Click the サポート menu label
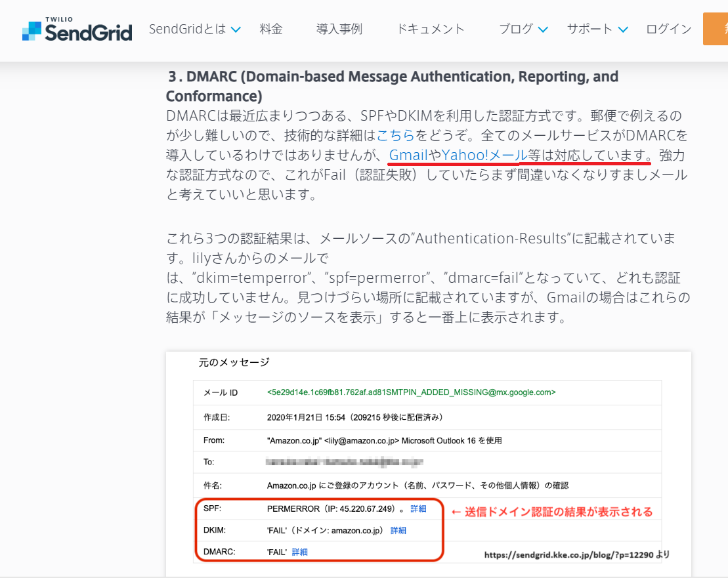Image resolution: width=728 pixels, height=578 pixels. coord(589,30)
